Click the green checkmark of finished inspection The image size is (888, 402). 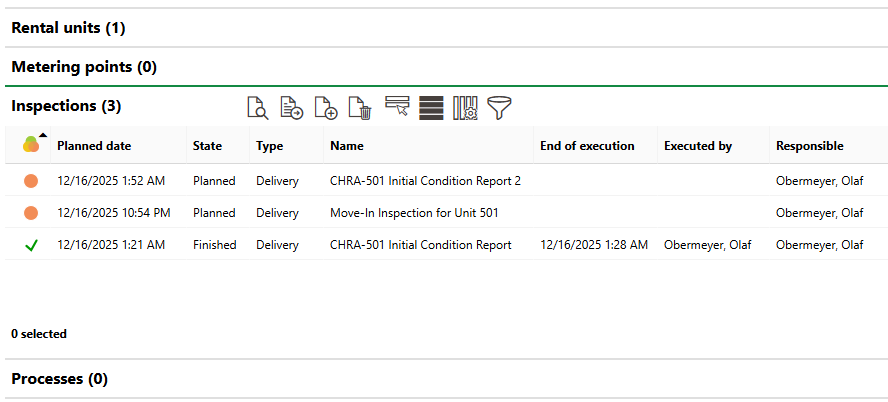[x=31, y=245]
